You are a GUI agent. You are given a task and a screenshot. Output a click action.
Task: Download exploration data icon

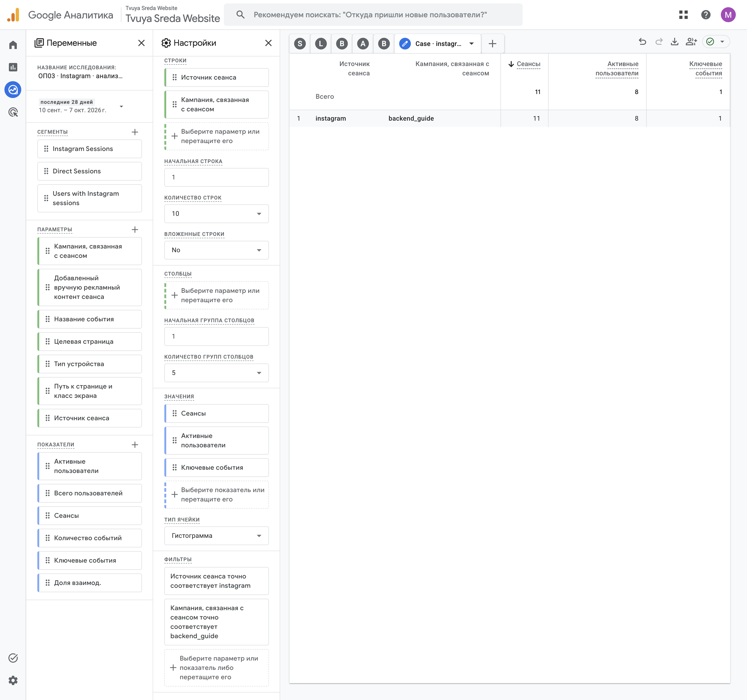674,42
